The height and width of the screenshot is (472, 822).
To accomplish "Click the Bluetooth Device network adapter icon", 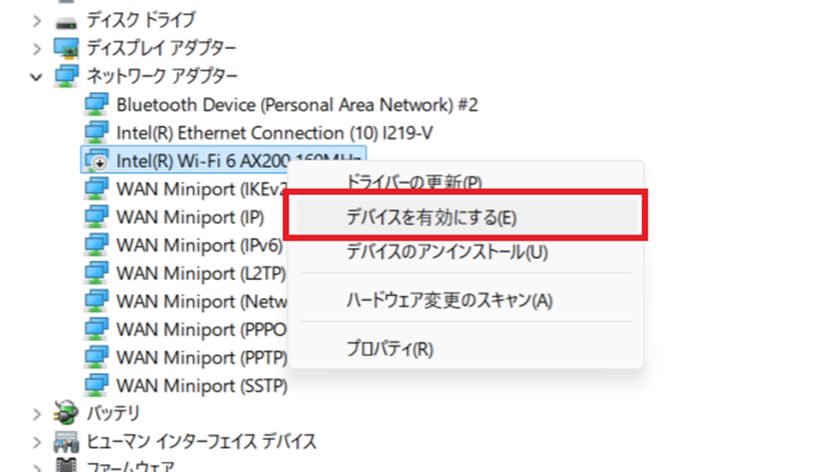I will click(x=97, y=104).
